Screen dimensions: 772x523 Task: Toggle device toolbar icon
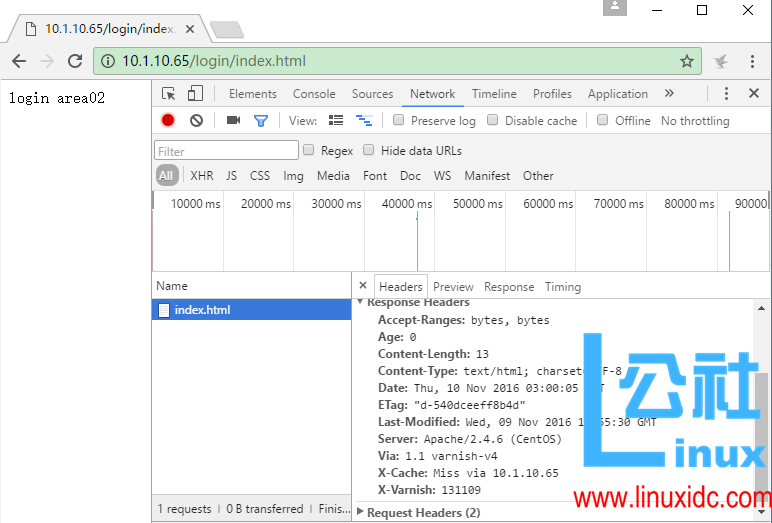[195, 93]
